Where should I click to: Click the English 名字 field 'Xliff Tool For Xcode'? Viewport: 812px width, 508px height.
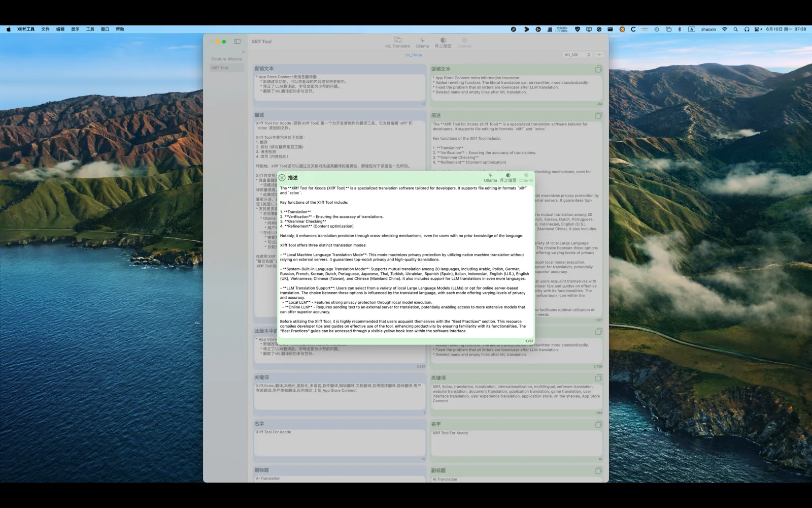517,442
